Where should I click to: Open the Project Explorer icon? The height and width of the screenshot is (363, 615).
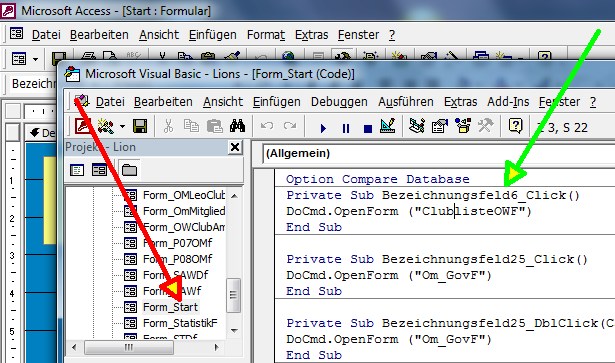pyautogui.click(x=417, y=126)
